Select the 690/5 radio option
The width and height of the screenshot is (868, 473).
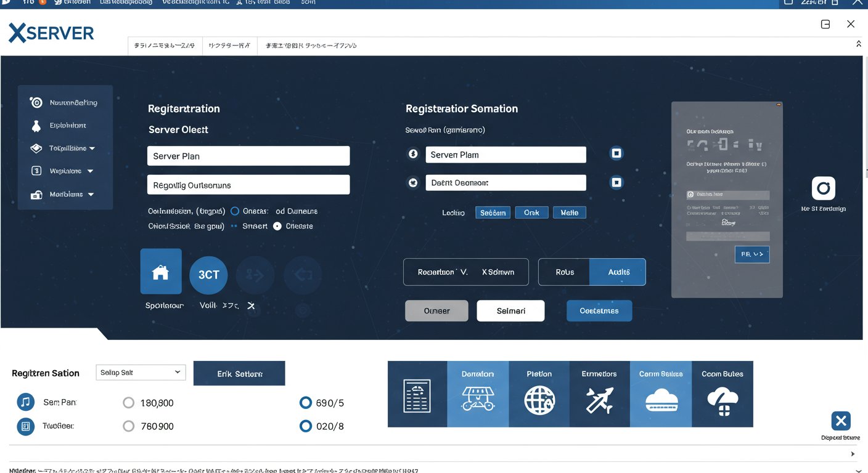coord(305,403)
